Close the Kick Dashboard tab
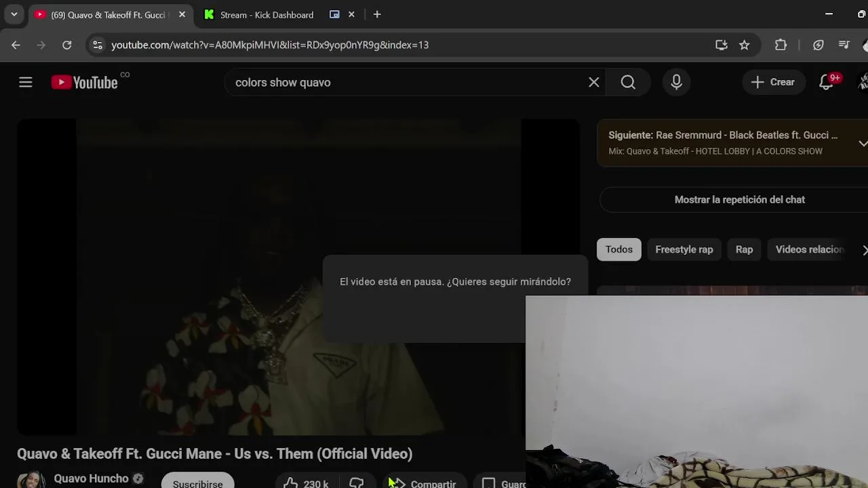Viewport: 868px width, 488px height. pyautogui.click(x=351, y=14)
